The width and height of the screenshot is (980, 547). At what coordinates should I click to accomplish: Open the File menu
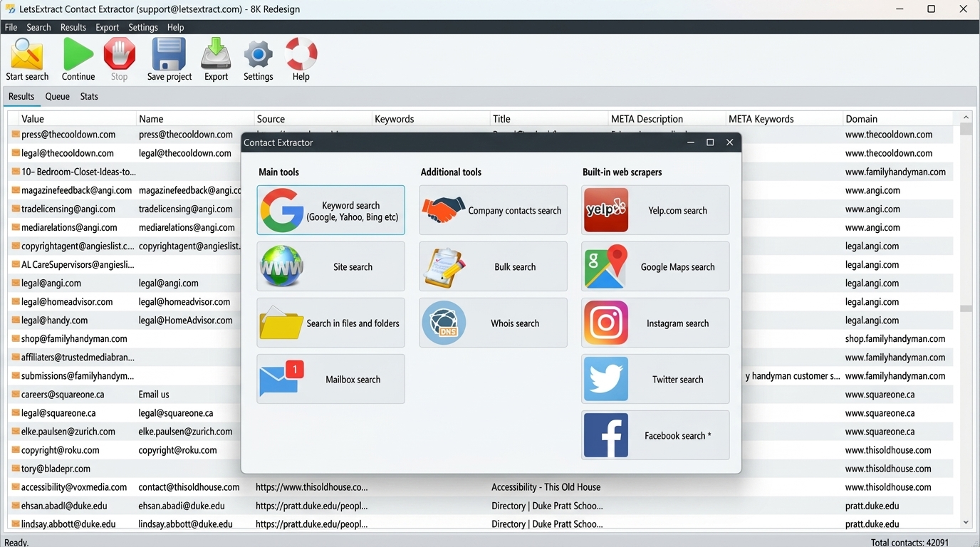tap(11, 27)
